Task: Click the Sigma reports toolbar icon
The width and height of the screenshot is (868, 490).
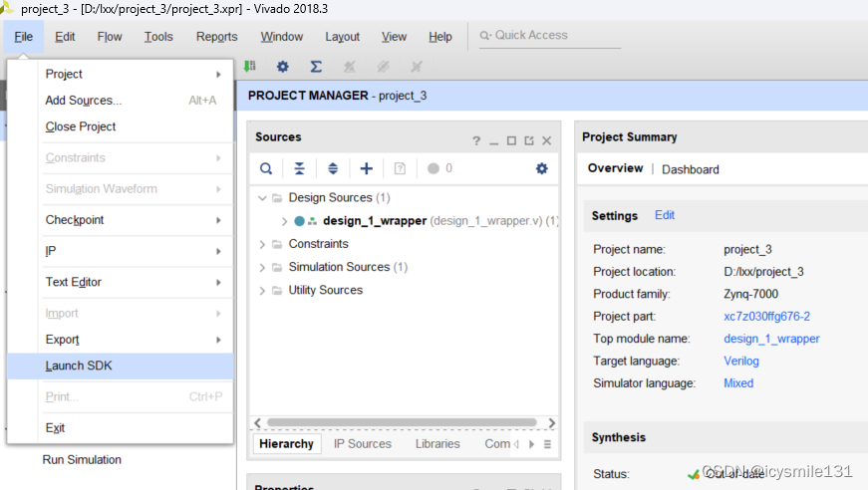Action: click(x=316, y=67)
